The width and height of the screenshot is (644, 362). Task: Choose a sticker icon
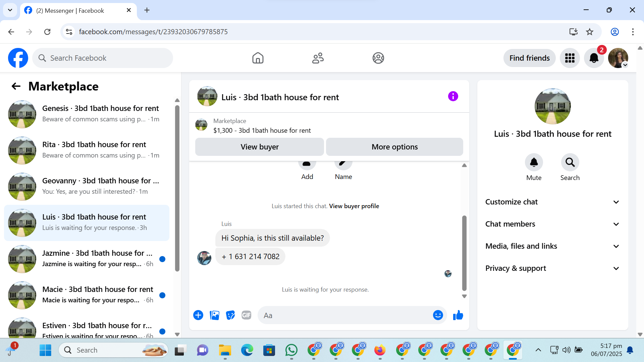pos(230,315)
